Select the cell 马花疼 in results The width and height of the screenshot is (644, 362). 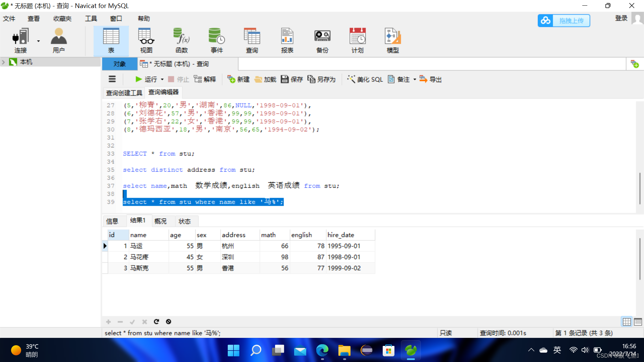point(149,257)
